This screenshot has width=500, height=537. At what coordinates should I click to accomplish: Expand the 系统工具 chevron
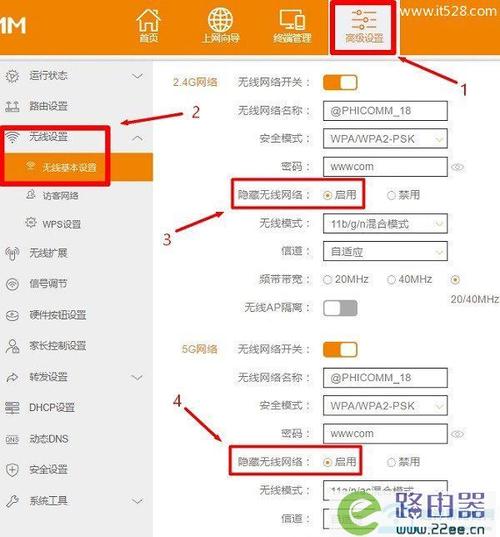137,501
